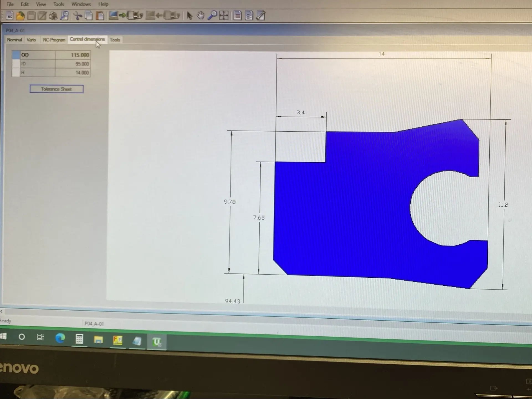Select the Control dimensions tab
The width and height of the screenshot is (532, 399).
(x=87, y=39)
